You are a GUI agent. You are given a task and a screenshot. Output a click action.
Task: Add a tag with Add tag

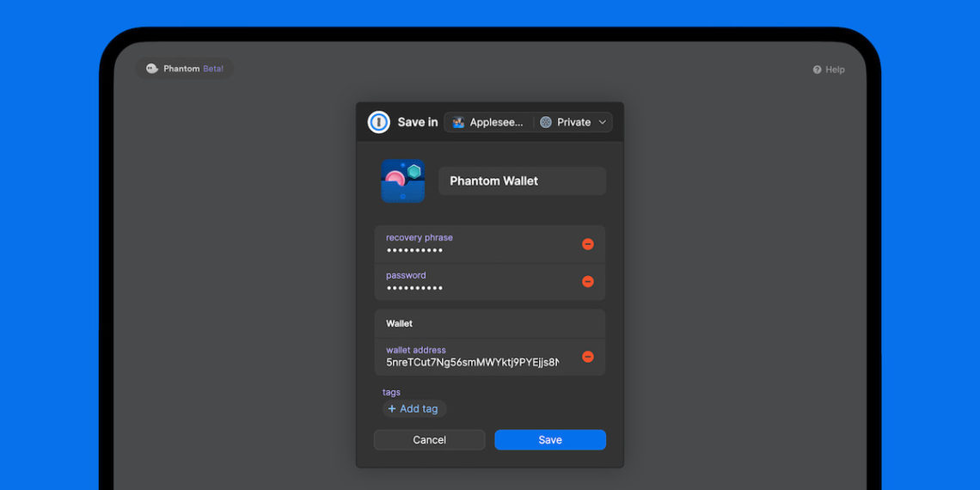[x=413, y=408]
